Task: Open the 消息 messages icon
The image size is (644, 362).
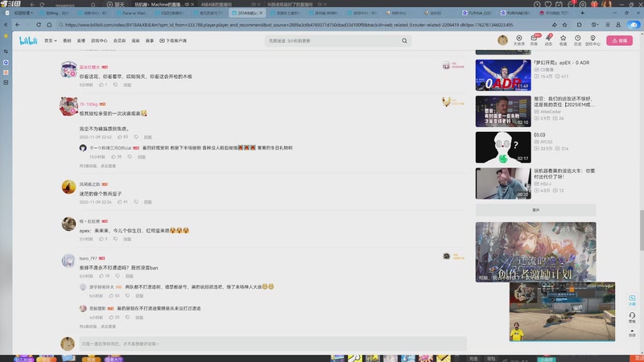Action: click(x=534, y=40)
